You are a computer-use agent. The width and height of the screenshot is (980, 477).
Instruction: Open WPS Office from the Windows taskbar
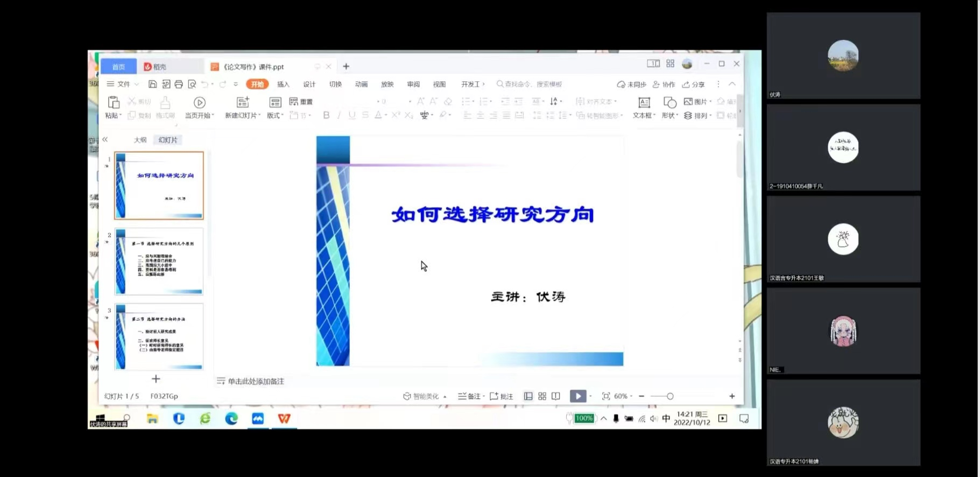[x=284, y=418]
